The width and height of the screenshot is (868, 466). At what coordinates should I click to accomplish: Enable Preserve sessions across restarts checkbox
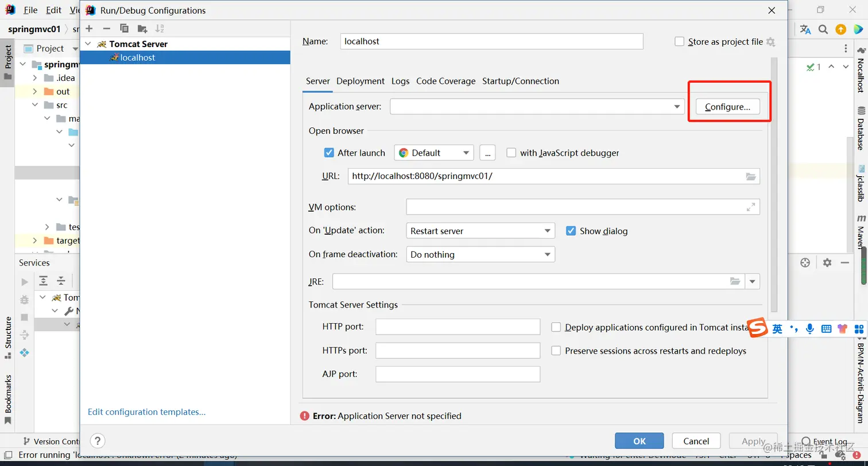(556, 351)
